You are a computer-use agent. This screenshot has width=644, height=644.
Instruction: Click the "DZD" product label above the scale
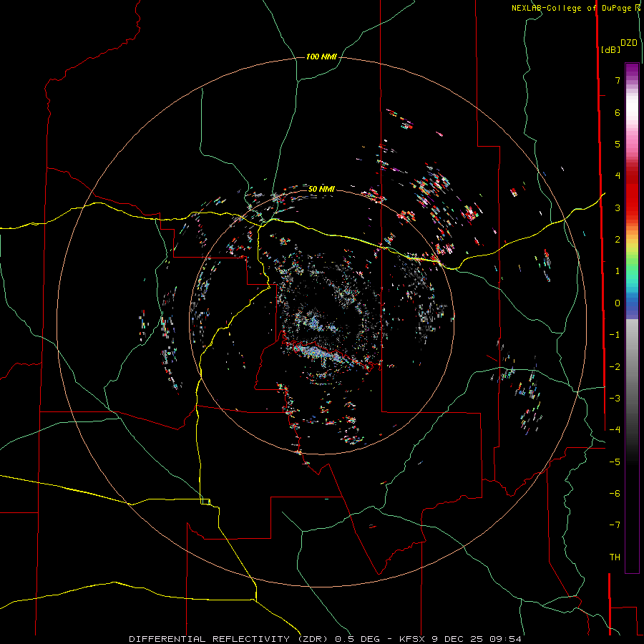coord(629,43)
